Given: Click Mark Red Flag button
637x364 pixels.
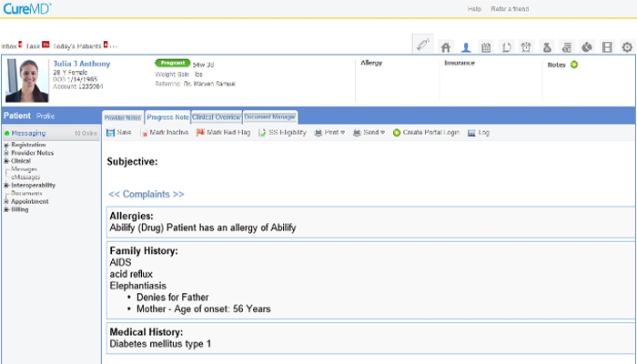Looking at the screenshot, I should coord(222,133).
